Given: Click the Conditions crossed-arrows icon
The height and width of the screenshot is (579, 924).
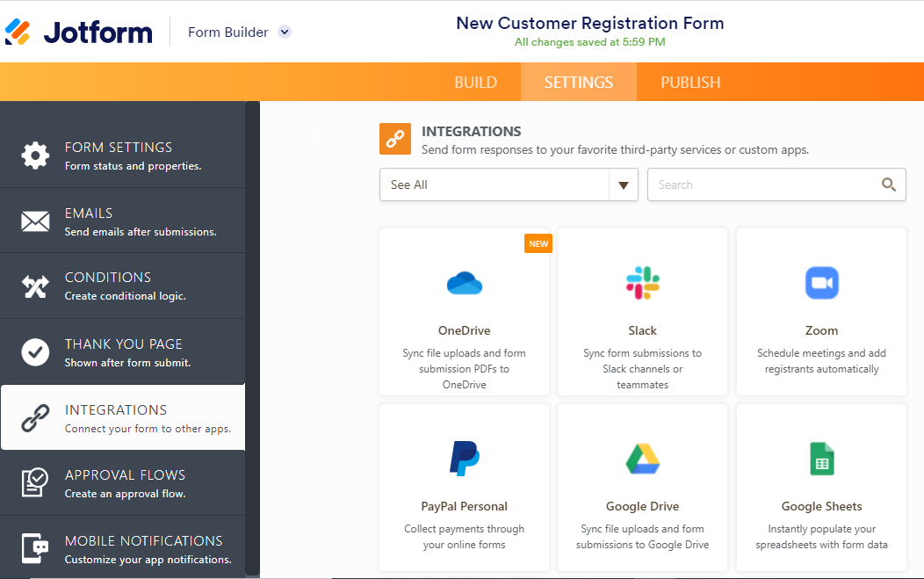Looking at the screenshot, I should (35, 286).
